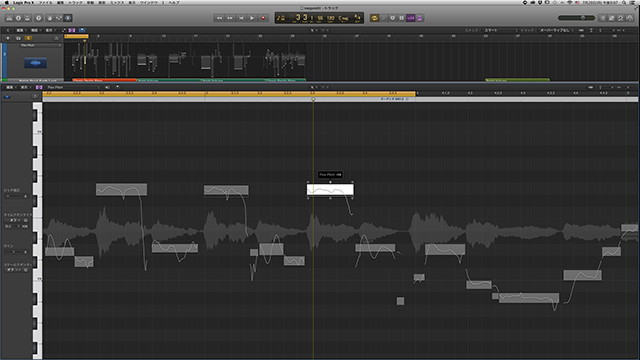This screenshot has width=640, height=360.
Task: Open the Toolbar toggle button
Action: (x=27, y=18)
